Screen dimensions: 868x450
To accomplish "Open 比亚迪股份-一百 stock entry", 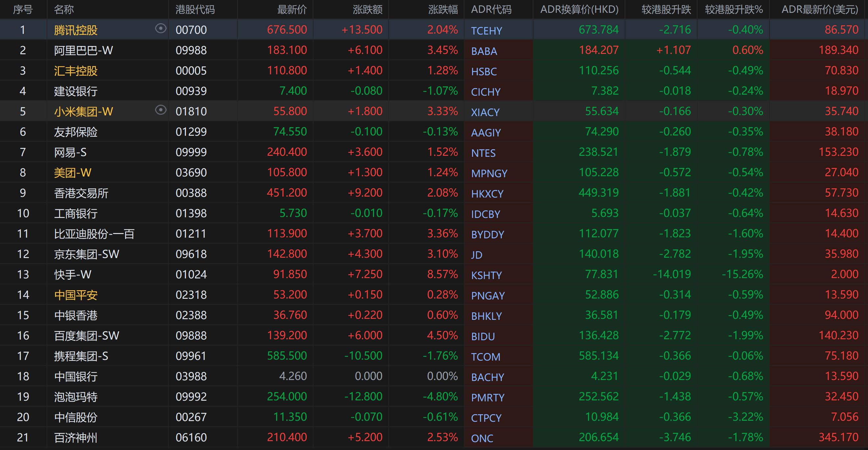I will (x=94, y=234).
